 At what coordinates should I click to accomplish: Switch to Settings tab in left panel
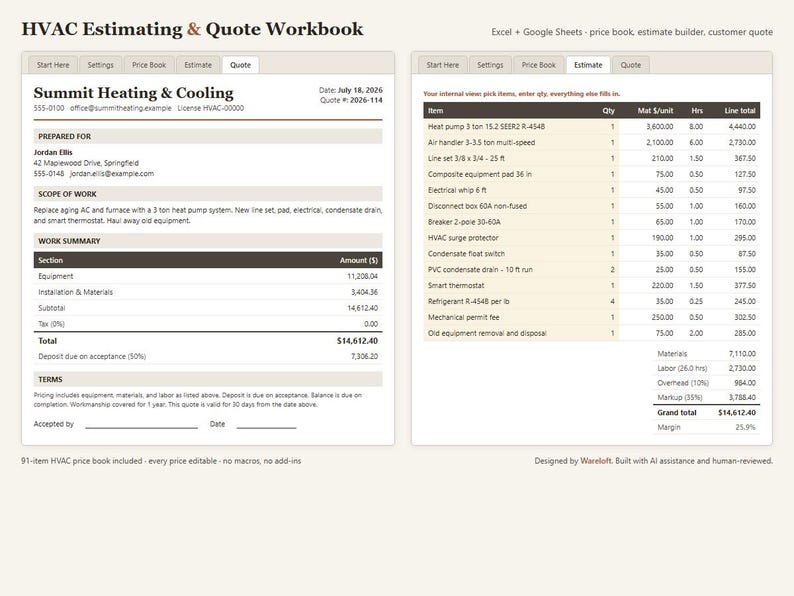(x=100, y=65)
